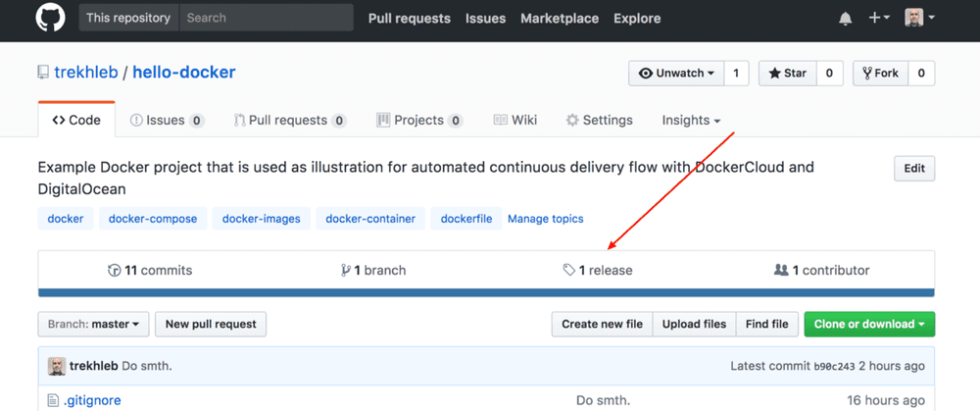Open the user avatar menu
980x411 pixels.
pyautogui.click(x=919, y=18)
